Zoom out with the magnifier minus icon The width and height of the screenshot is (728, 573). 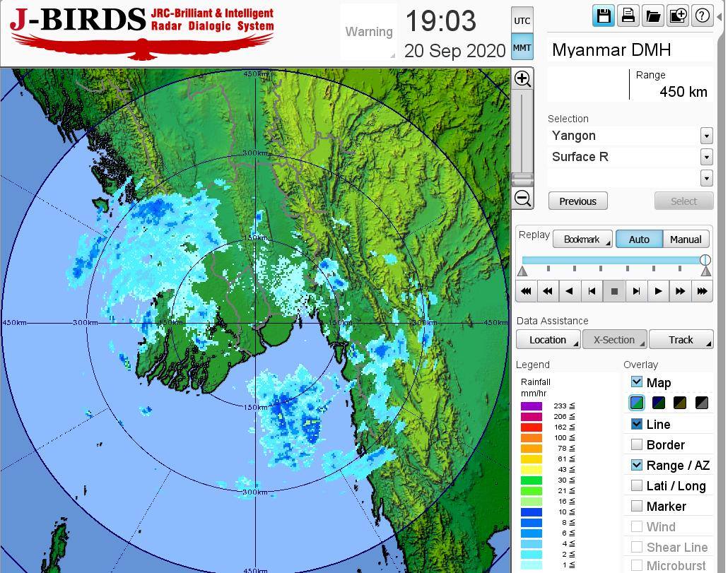[x=522, y=199]
